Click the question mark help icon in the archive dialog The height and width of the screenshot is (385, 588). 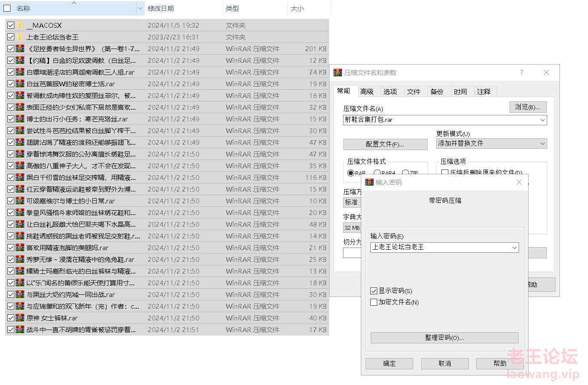522,72
